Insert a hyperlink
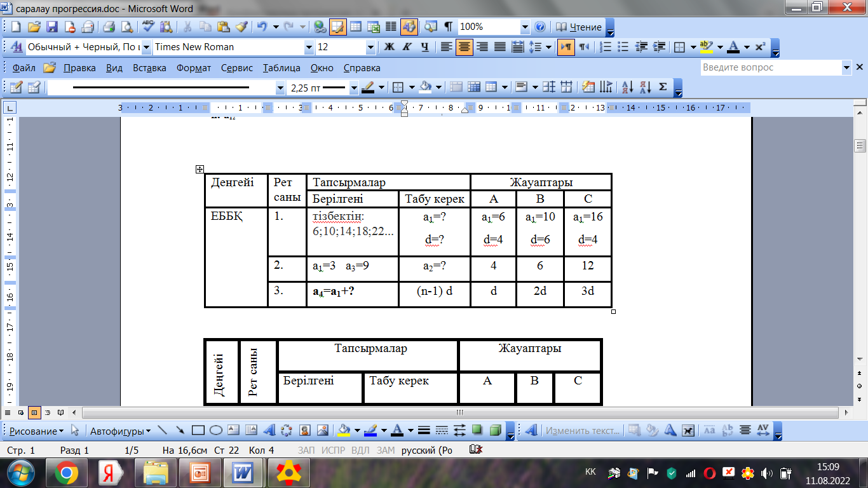868x488 pixels. 320,27
